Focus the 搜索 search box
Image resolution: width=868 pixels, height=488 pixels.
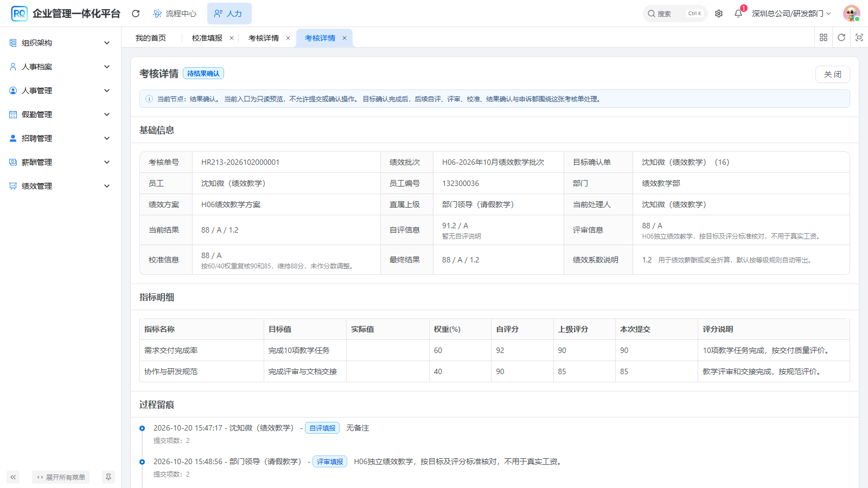(x=675, y=14)
